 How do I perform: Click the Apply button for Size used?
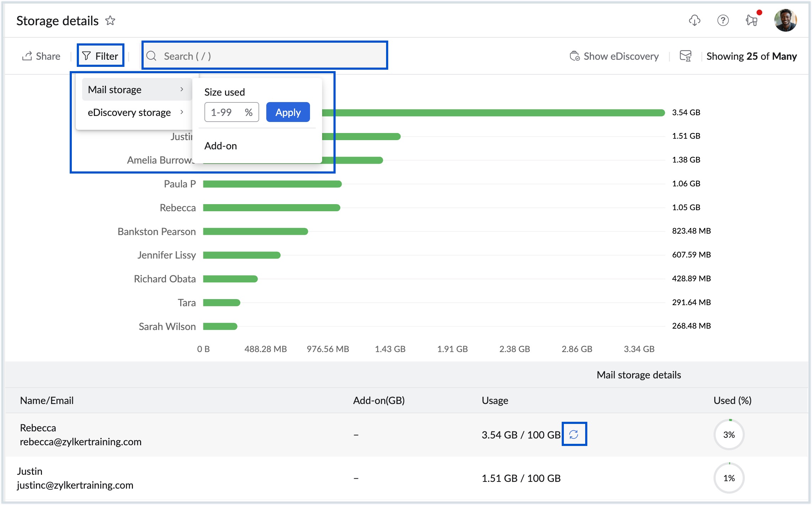[288, 112]
